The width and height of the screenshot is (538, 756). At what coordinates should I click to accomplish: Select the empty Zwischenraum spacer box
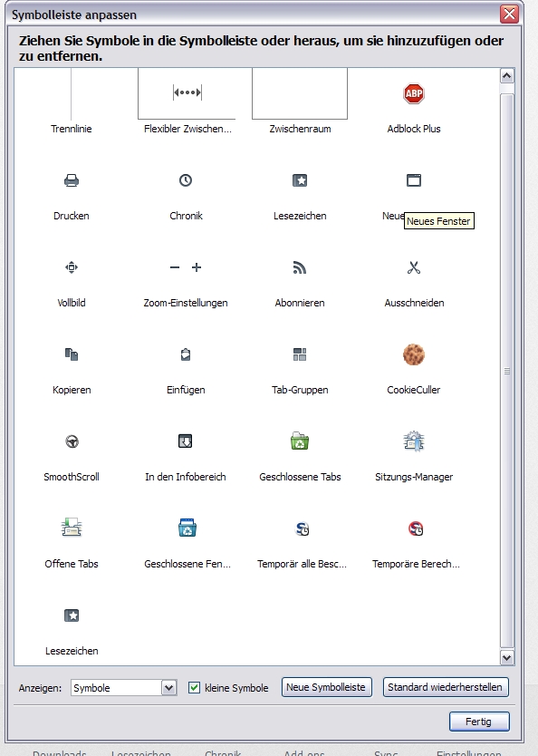pyautogui.click(x=300, y=93)
